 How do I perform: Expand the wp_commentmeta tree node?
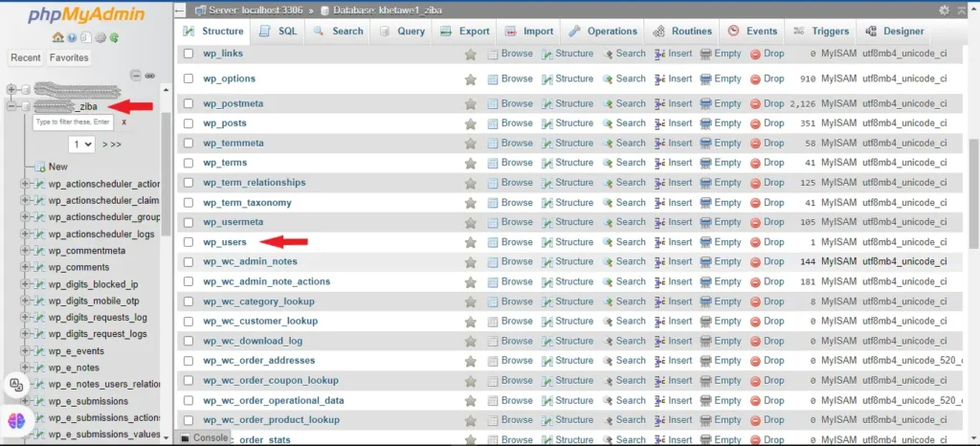tap(26, 251)
